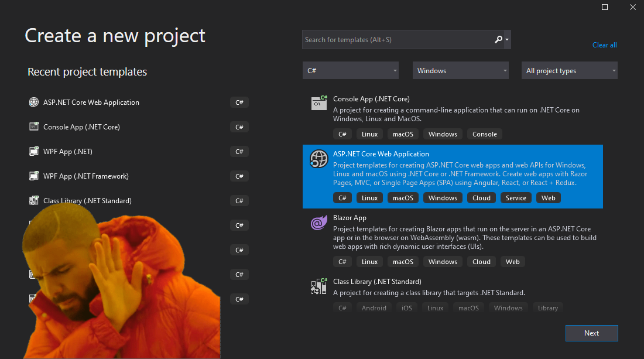Click the Console tag under Console App template
Viewport: 644px width, 359px height.
[485, 134]
